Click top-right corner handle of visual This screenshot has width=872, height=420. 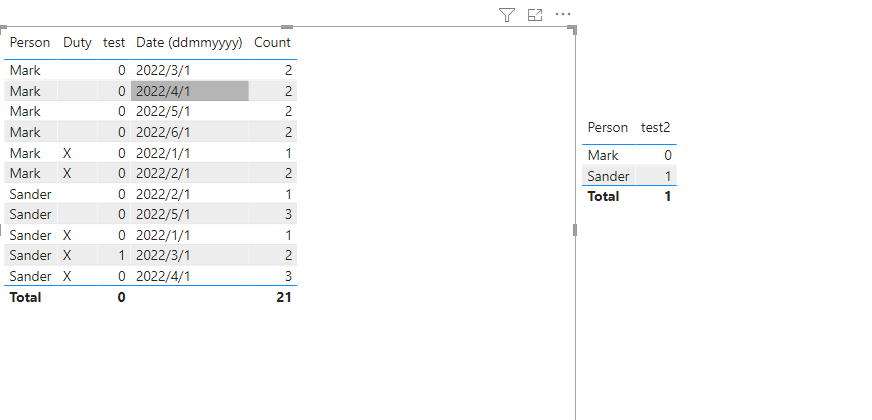(x=573, y=29)
